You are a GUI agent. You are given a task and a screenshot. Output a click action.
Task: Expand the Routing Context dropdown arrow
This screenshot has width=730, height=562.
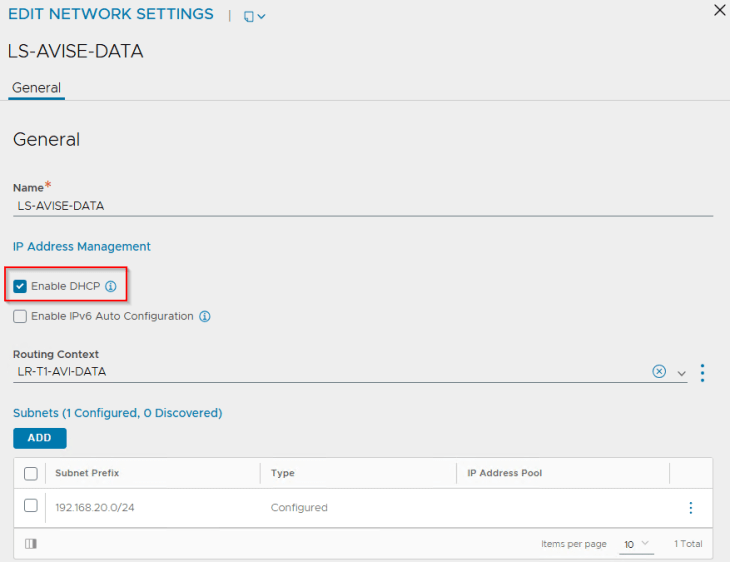pos(681,372)
